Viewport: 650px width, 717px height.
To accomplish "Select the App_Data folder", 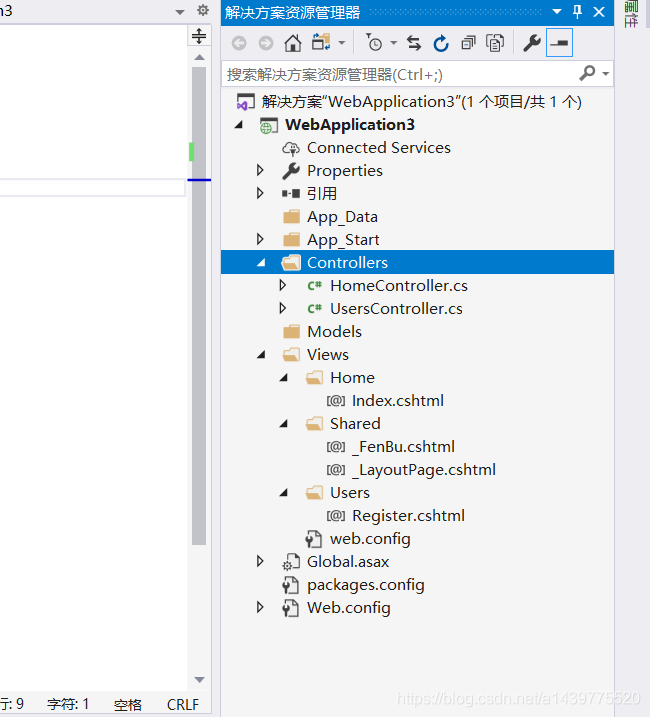I will coord(342,217).
